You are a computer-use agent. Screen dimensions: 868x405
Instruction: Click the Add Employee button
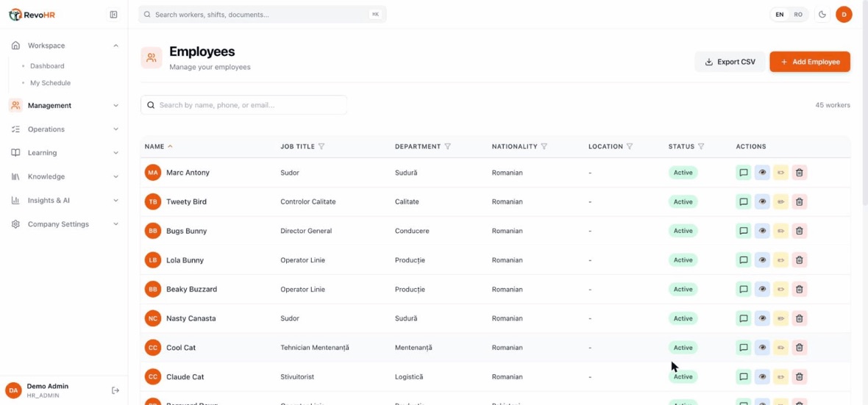810,62
